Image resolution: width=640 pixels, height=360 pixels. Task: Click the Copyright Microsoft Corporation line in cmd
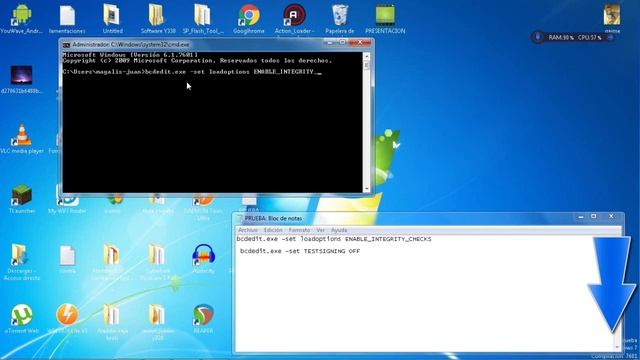pos(197,60)
